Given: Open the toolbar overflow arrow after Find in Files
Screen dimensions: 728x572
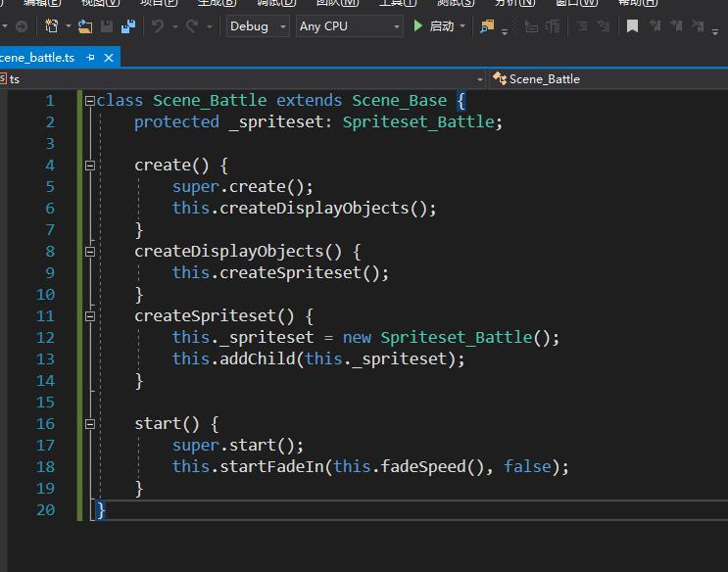Looking at the screenshot, I should tap(505, 31).
